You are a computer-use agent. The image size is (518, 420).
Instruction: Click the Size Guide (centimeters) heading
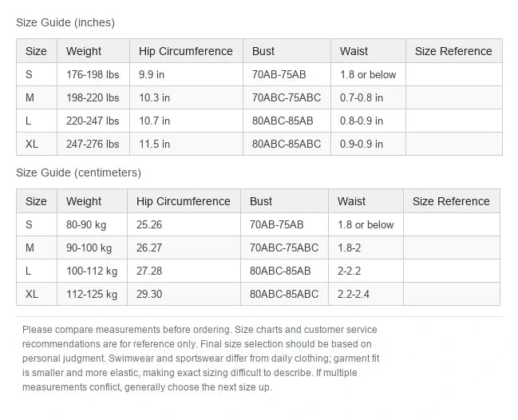pyautogui.click(x=79, y=172)
